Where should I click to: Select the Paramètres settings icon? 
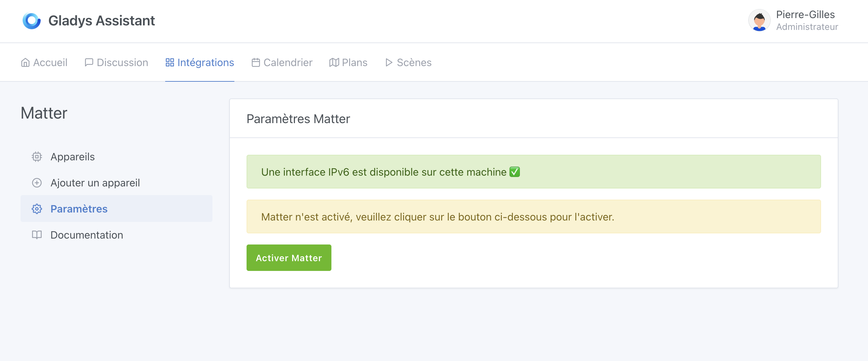click(37, 209)
